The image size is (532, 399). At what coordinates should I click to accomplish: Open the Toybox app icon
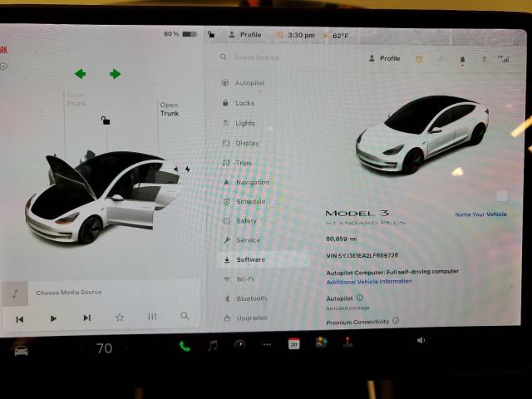[x=321, y=342]
